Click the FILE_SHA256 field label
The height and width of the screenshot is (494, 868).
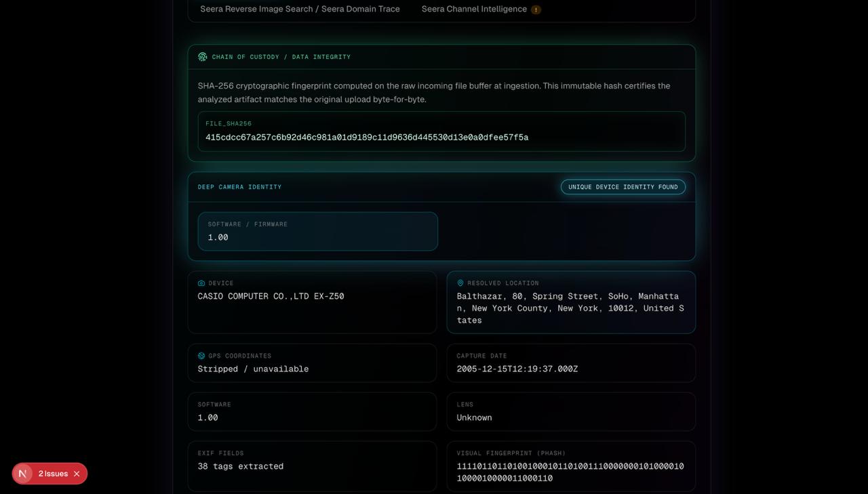[x=229, y=124]
